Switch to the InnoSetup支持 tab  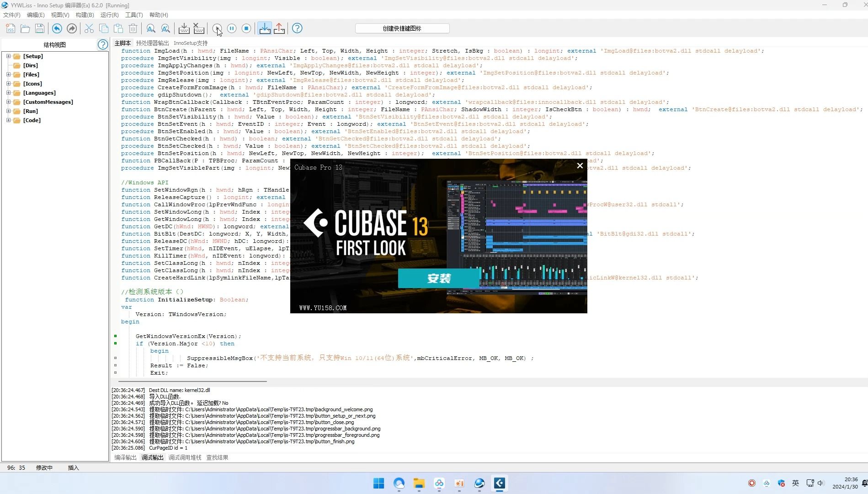point(191,43)
